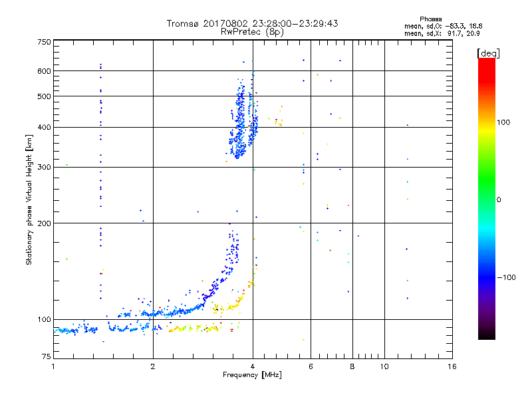Click the y-axis tick label '75'

click(x=47, y=356)
